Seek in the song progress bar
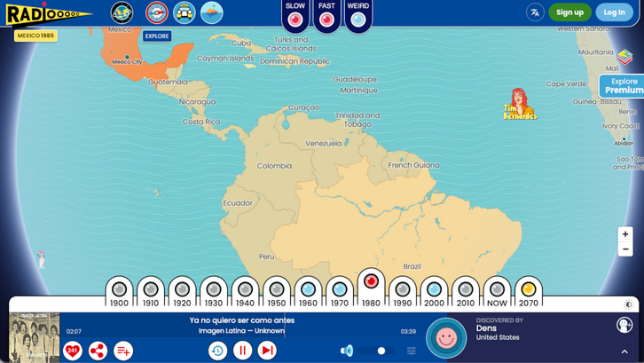This screenshot has width=644, height=363. pos(254,325)
